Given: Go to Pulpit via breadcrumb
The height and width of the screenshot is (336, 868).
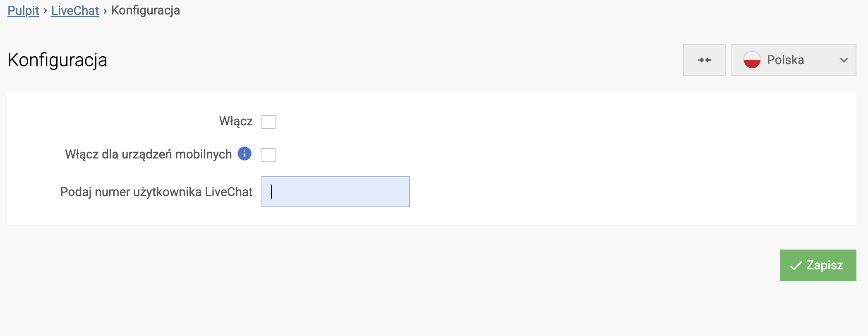Looking at the screenshot, I should coord(23,10).
